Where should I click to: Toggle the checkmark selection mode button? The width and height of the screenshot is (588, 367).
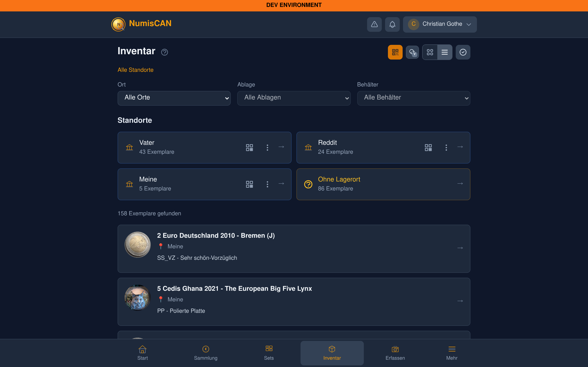(x=463, y=52)
